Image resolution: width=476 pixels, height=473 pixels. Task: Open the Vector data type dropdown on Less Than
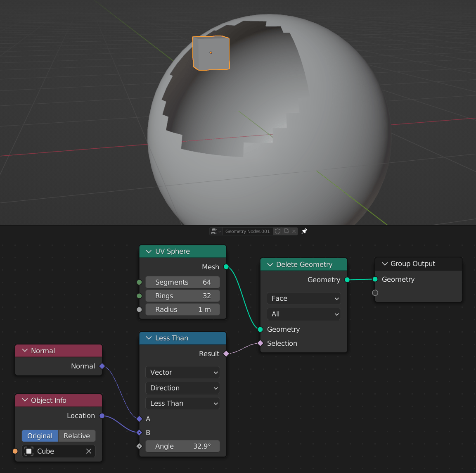(182, 372)
